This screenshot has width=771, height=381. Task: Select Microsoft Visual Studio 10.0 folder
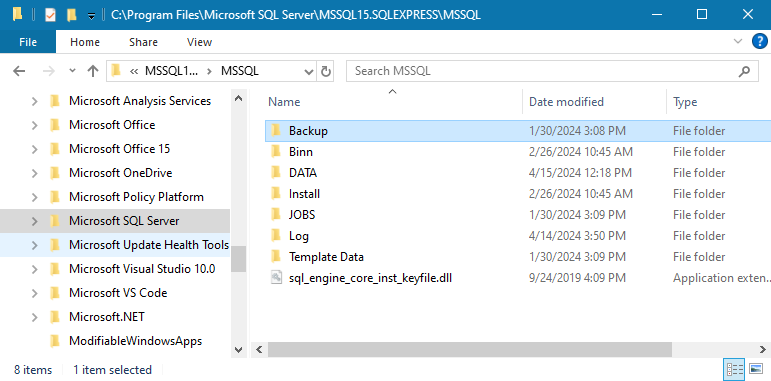[x=142, y=268]
